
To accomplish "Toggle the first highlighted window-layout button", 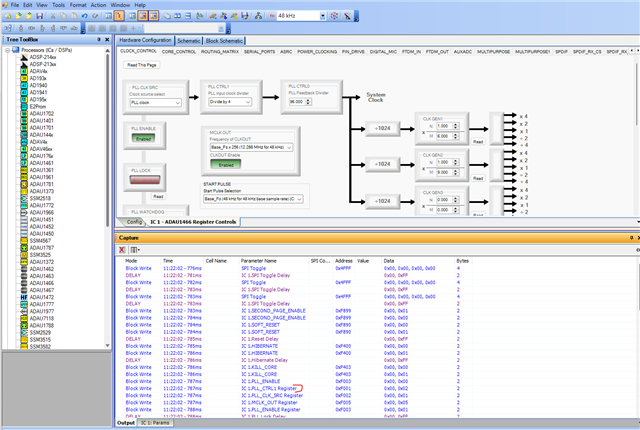I will click(x=143, y=16).
